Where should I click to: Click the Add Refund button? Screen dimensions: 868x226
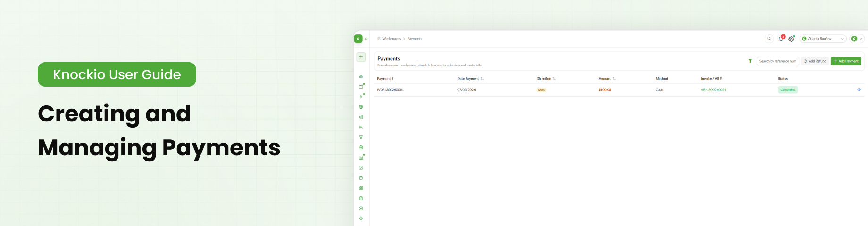(x=815, y=61)
